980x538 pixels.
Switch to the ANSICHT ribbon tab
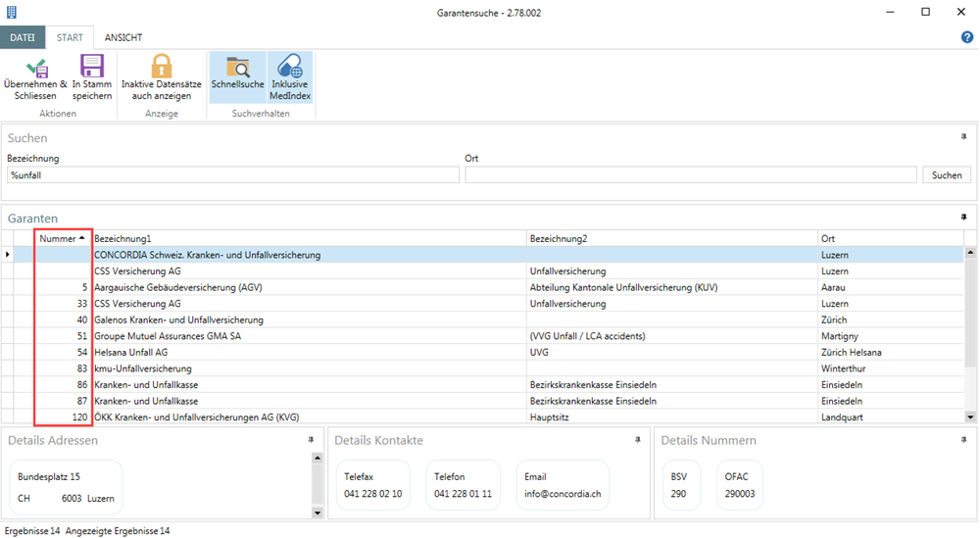click(x=123, y=37)
